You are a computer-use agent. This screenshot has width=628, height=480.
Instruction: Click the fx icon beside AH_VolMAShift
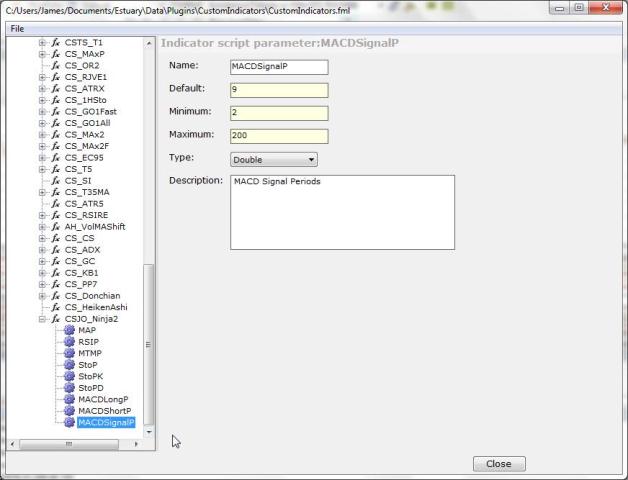point(56,227)
